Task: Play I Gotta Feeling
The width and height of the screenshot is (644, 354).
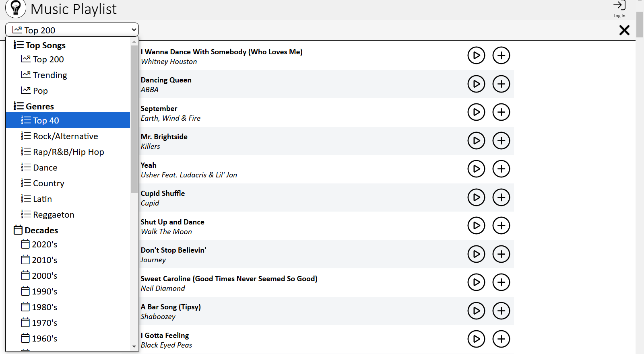Action: coord(476,339)
